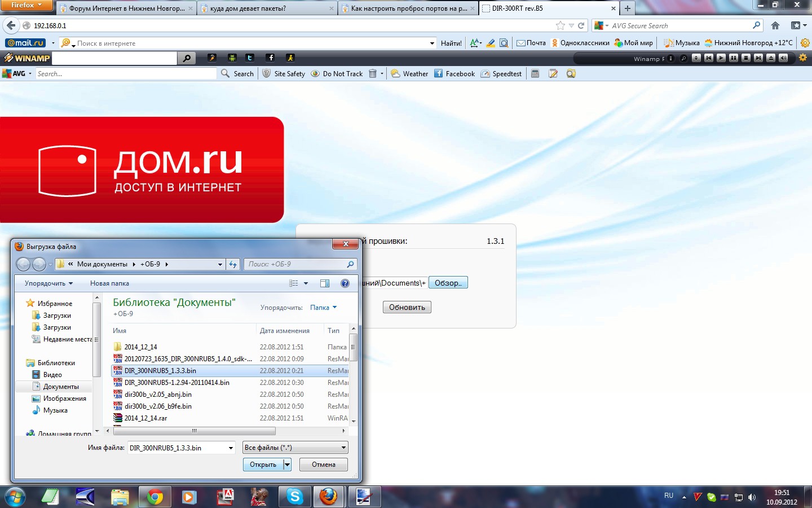This screenshot has width=812, height=508.
Task: Click AVG toolbar notepad icon
Action: coord(553,74)
